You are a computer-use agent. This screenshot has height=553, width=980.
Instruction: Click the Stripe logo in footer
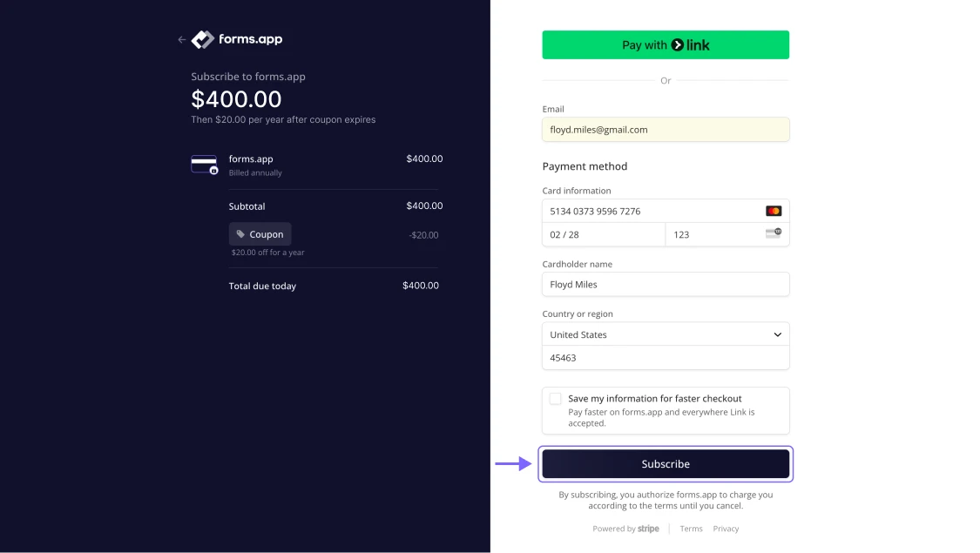tap(648, 529)
